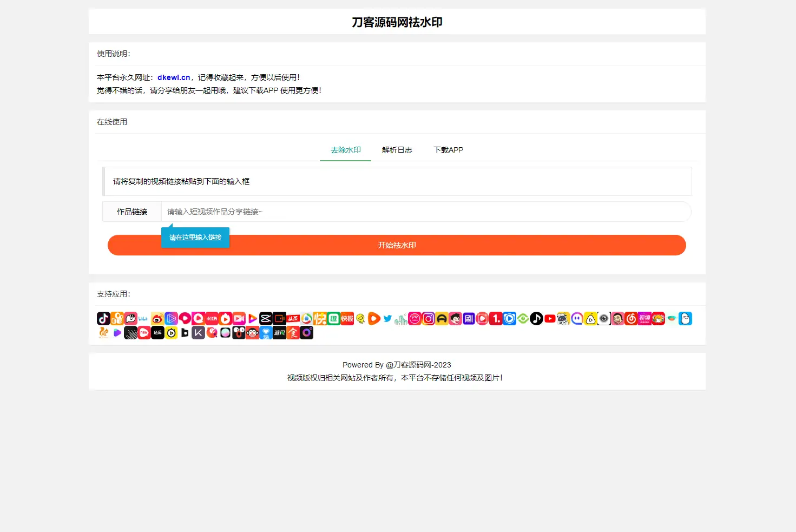Click the 快手 Kuaishou app icon

[x=117, y=318]
